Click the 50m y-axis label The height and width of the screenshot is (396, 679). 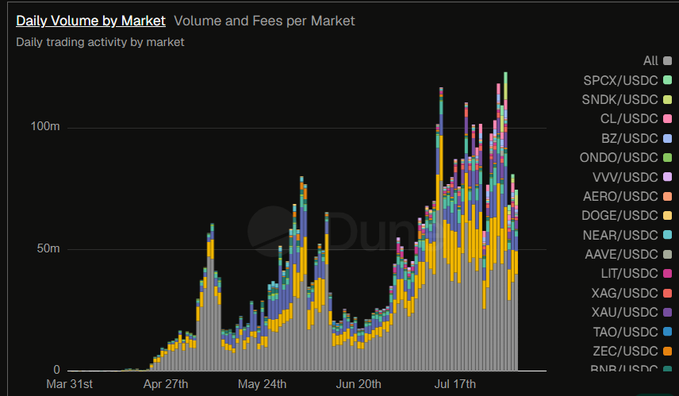[48, 248]
